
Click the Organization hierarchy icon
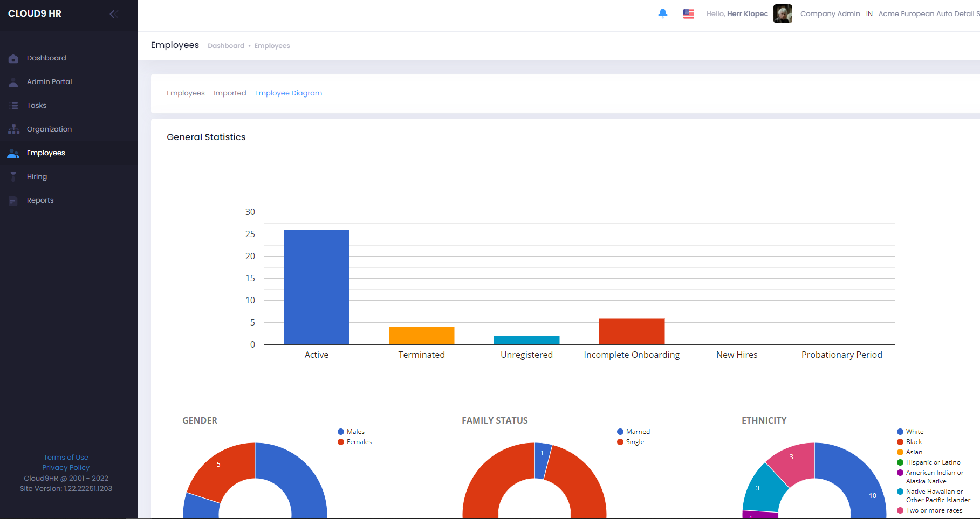coord(13,129)
